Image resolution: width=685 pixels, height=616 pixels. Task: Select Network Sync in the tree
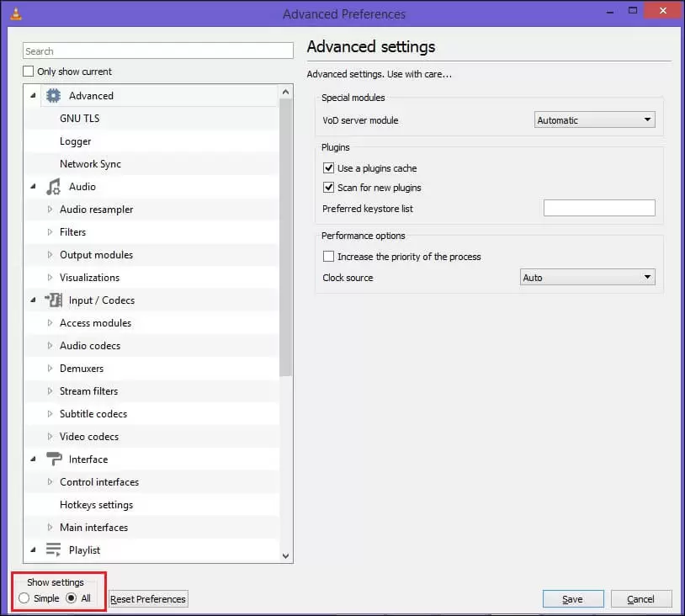pos(90,164)
